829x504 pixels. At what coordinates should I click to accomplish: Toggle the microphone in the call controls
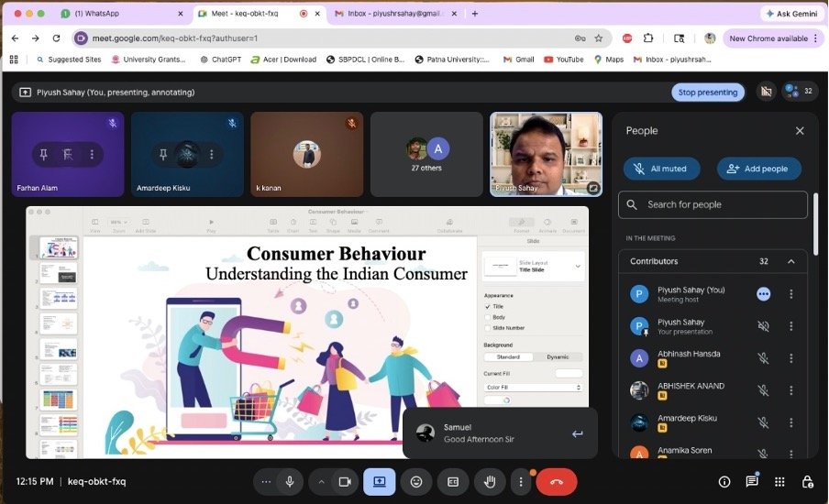click(290, 482)
